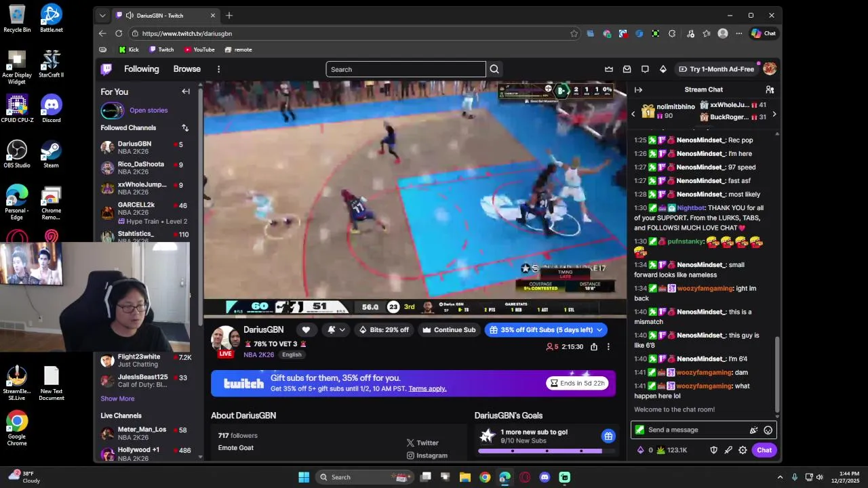
Task: Open chat identity badge in message box
Action: point(639,430)
